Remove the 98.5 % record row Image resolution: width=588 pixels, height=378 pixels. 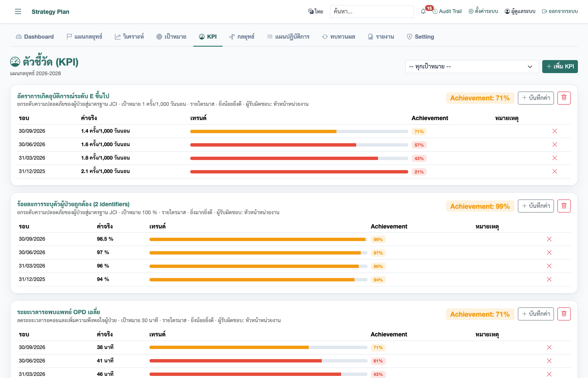(x=549, y=239)
